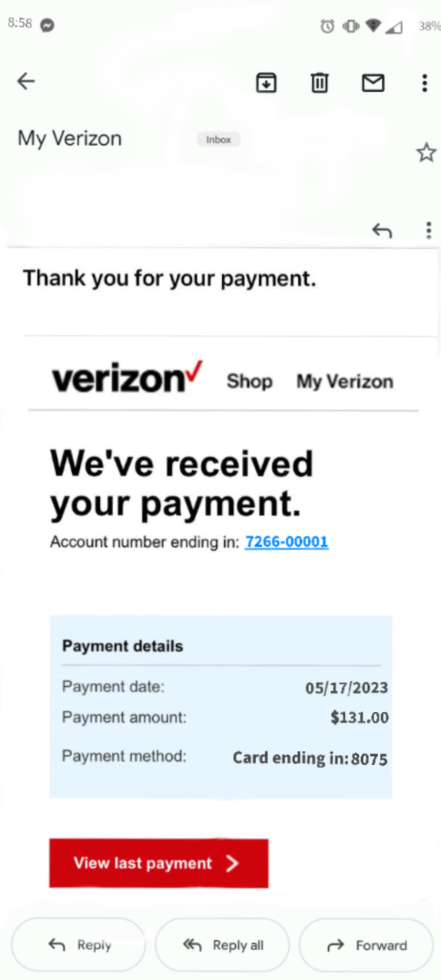Screen dimensions: 441x980
Task: Tap the Reply all button
Action: [222, 945]
